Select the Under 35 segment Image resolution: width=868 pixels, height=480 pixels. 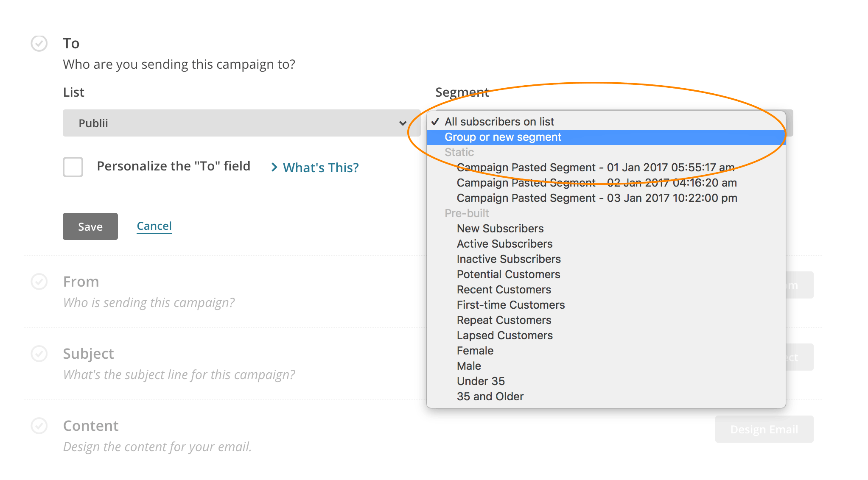point(481,381)
